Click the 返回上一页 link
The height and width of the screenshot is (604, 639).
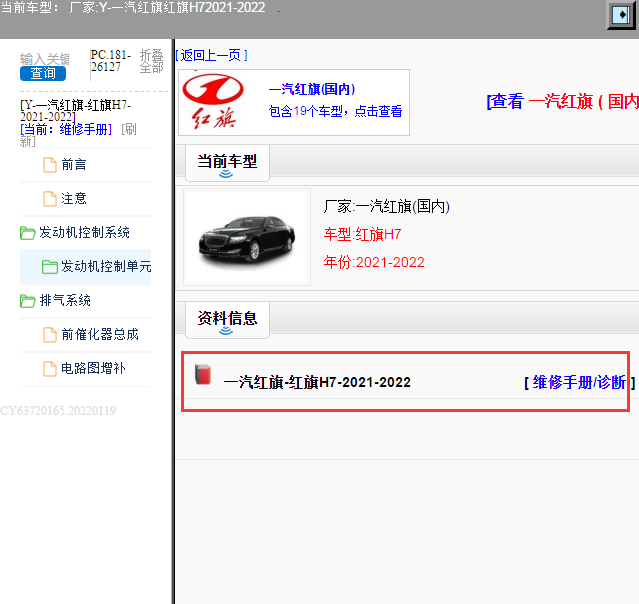212,55
